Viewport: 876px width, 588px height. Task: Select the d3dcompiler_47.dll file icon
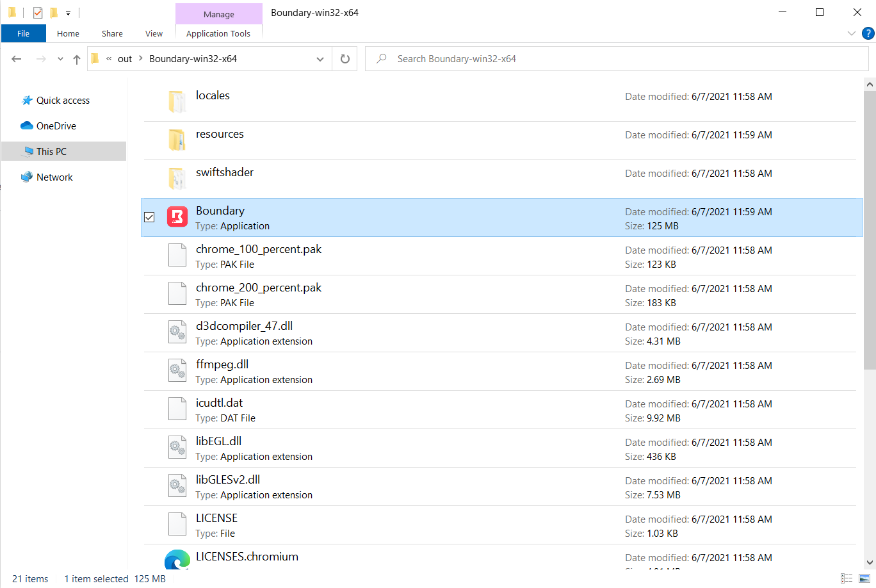coord(177,332)
